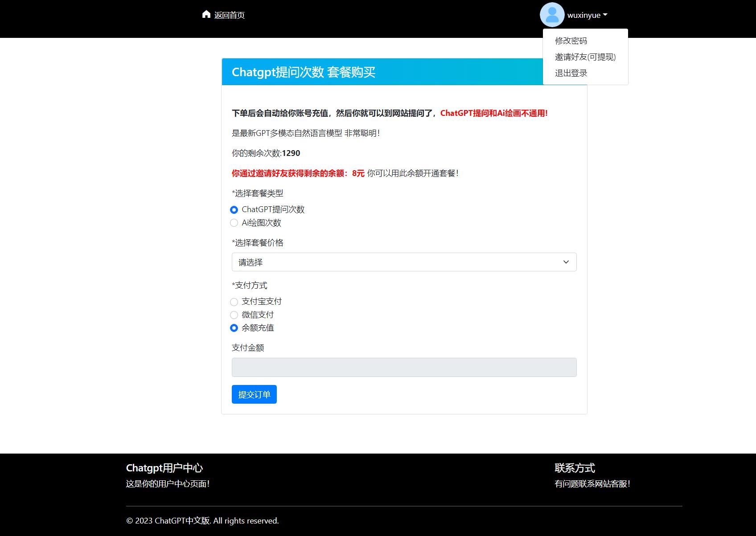Click the 返回首页 navigation link
The image size is (756, 536).
(229, 15)
